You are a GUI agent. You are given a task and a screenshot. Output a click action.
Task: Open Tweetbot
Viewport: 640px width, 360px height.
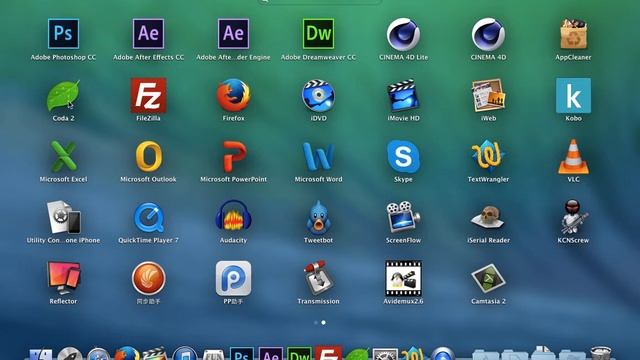click(318, 217)
